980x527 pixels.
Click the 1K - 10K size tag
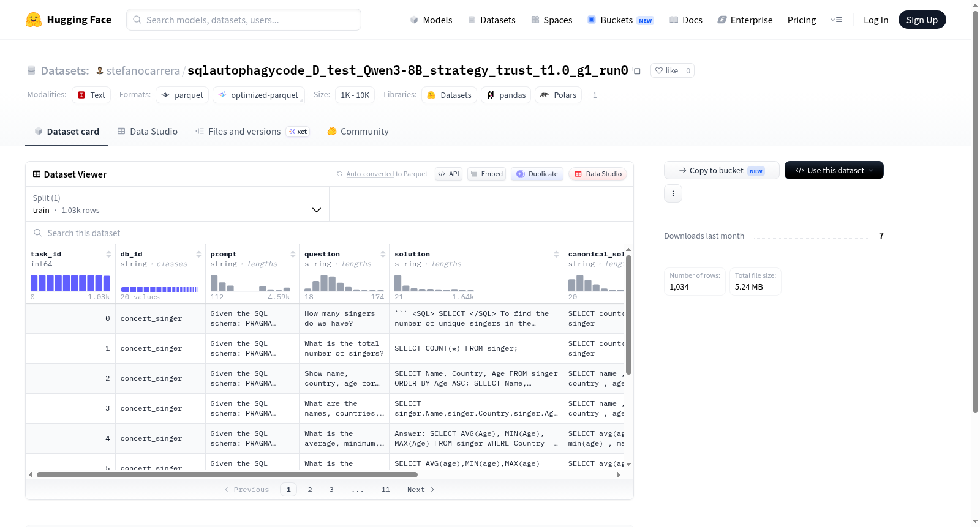click(355, 95)
